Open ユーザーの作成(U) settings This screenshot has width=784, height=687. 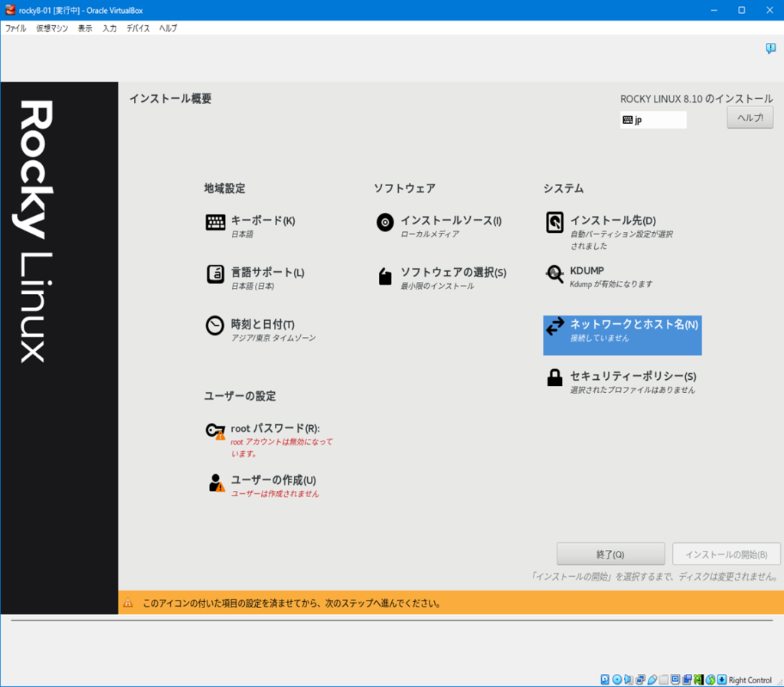[x=273, y=480]
